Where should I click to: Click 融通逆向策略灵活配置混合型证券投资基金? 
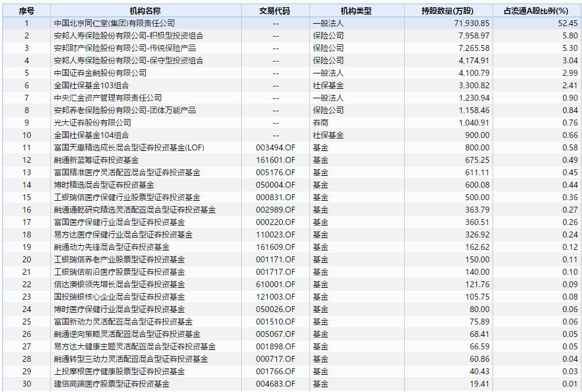(127, 334)
